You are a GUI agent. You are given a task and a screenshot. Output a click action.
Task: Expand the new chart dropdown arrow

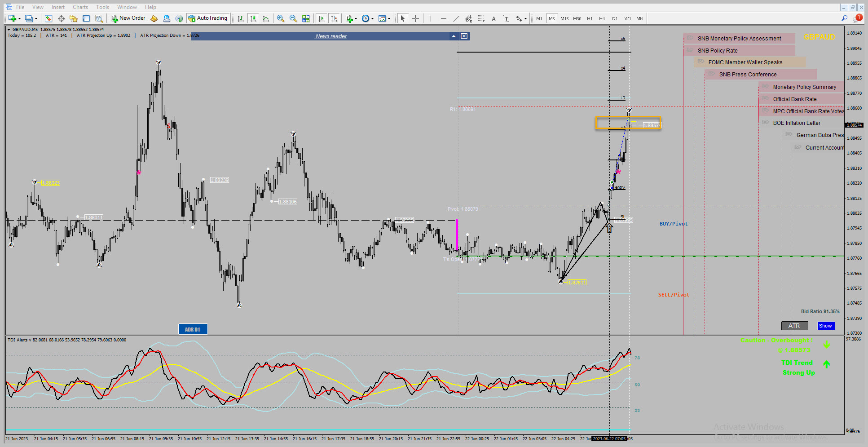[x=19, y=19]
